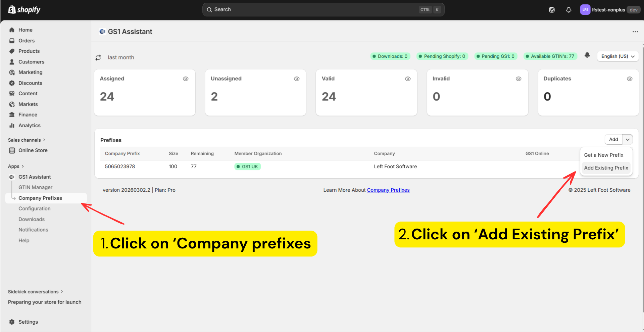Expand Sidekick conversations
This screenshot has width=644, height=332.
click(36, 292)
